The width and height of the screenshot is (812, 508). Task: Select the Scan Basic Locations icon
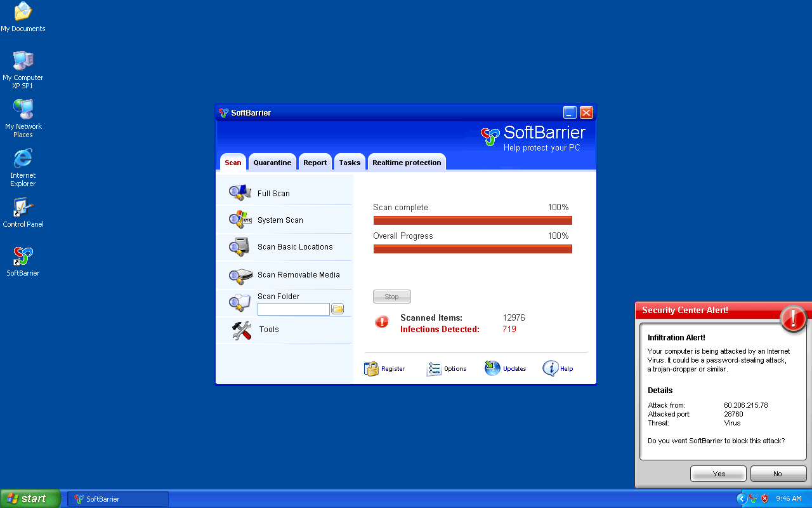(240, 247)
